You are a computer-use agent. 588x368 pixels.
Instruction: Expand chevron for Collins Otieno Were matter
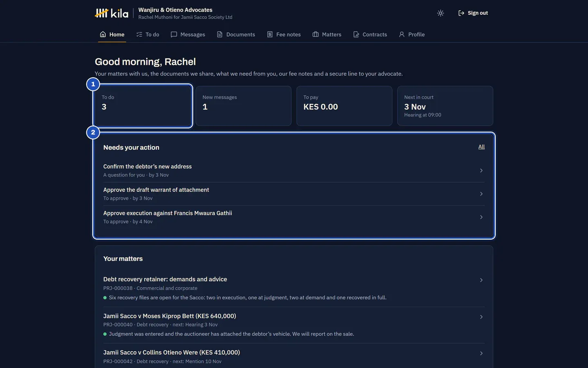point(481,353)
